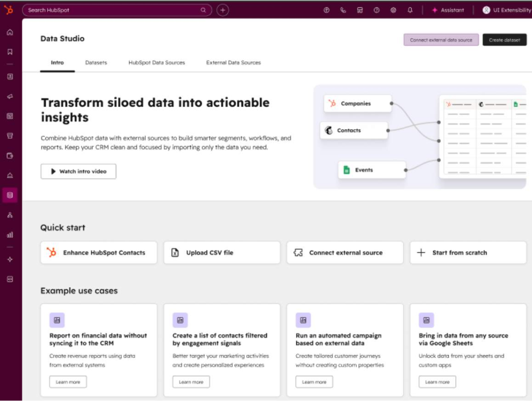Open the calling phone icon in top bar
The height and width of the screenshot is (401, 532).
(x=343, y=10)
